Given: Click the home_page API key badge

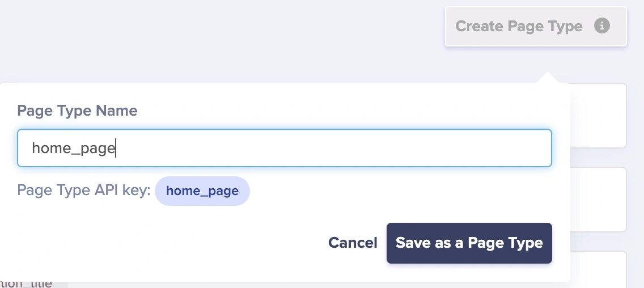Looking at the screenshot, I should 202,191.
